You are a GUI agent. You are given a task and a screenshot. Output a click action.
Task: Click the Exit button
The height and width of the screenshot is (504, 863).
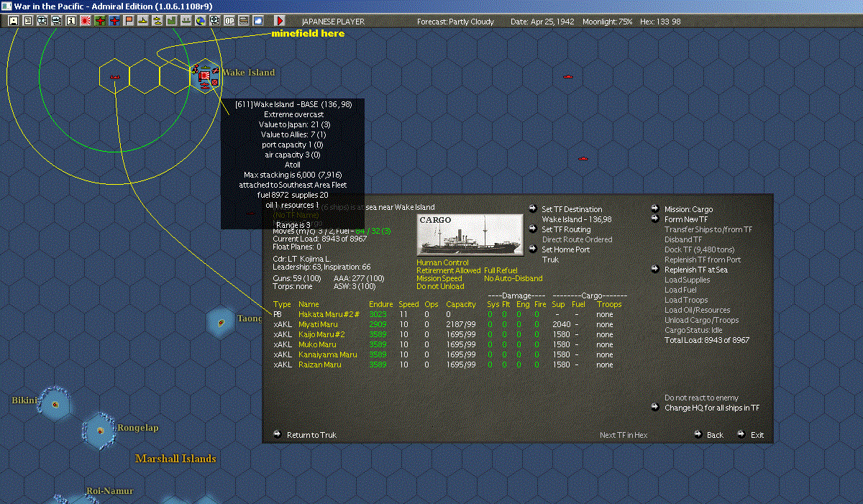tap(757, 435)
